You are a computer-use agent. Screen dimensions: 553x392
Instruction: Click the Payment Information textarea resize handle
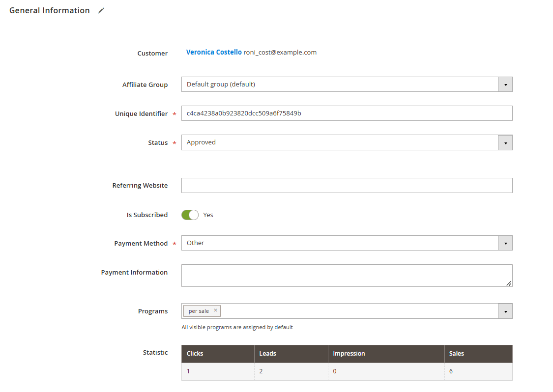coord(509,283)
